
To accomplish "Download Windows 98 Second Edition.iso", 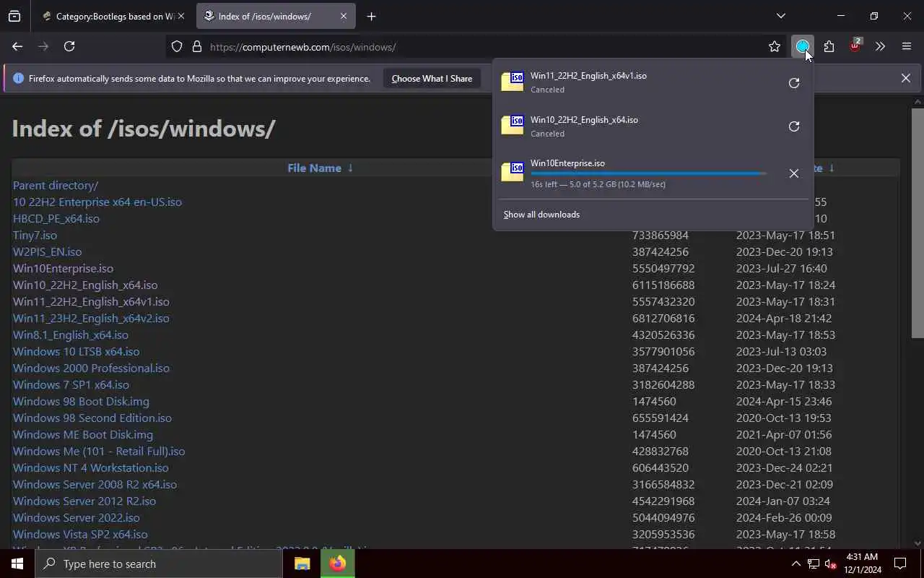I will (x=92, y=418).
